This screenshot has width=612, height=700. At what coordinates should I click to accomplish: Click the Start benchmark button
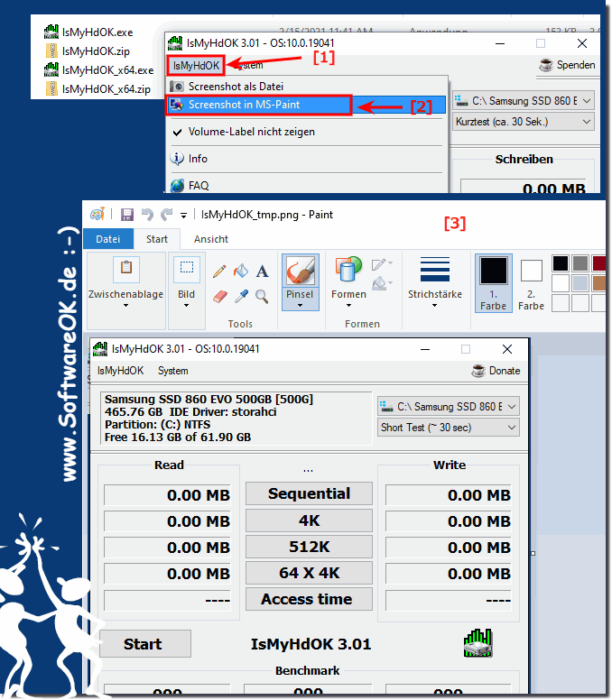[145, 644]
